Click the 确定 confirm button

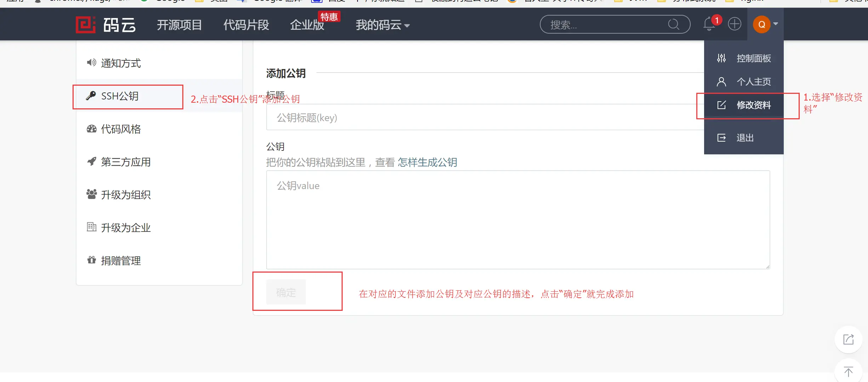click(x=285, y=292)
